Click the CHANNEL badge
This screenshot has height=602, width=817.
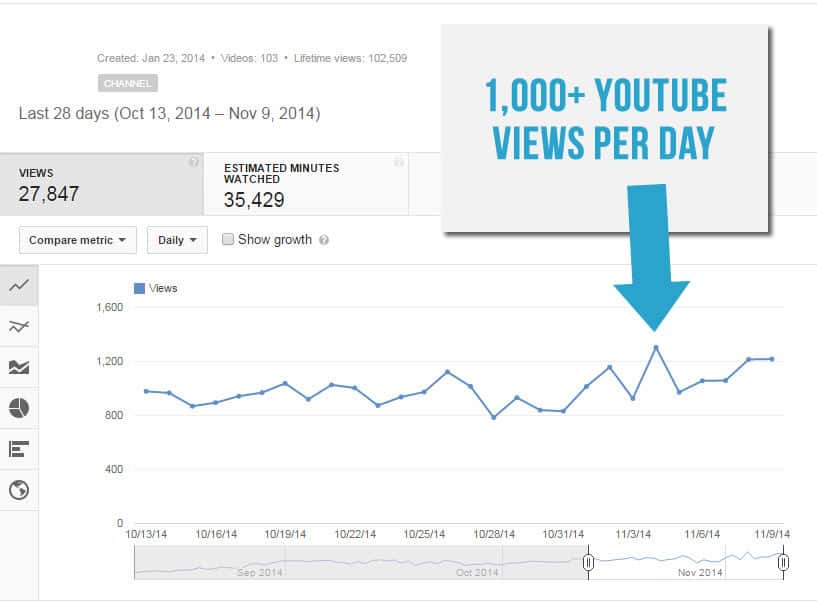click(x=128, y=83)
